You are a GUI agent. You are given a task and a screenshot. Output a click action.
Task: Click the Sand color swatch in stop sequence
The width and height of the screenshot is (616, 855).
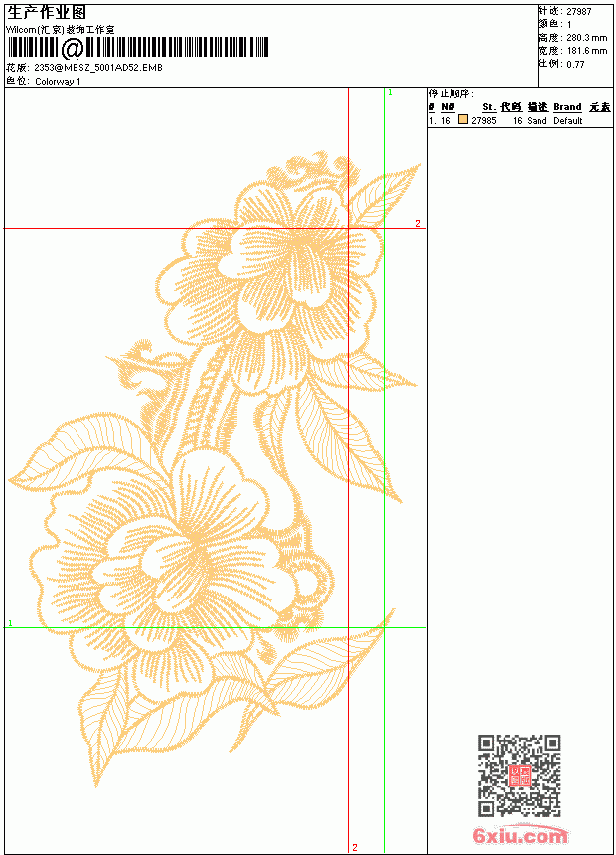pos(463,120)
